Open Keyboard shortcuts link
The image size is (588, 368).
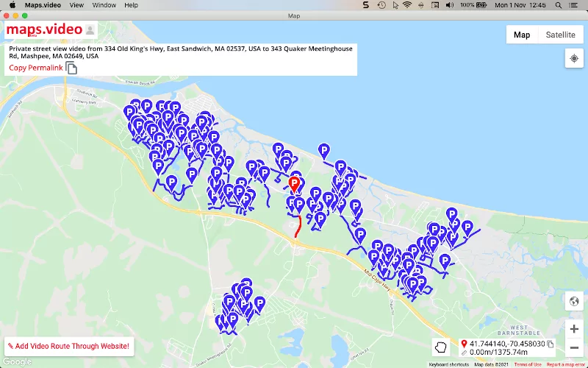448,364
